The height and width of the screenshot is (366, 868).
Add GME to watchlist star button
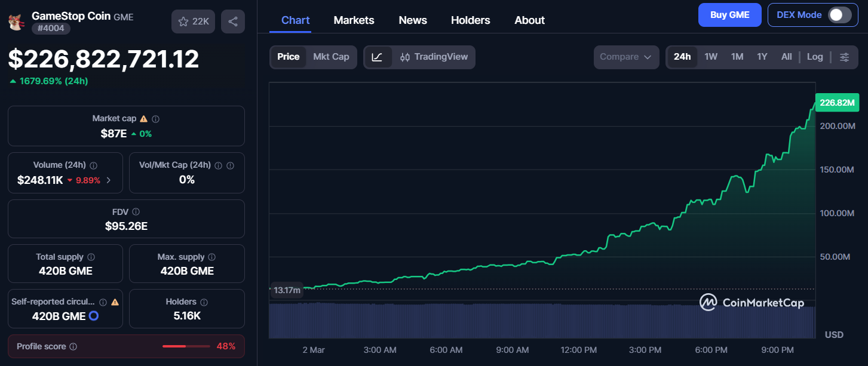click(193, 21)
